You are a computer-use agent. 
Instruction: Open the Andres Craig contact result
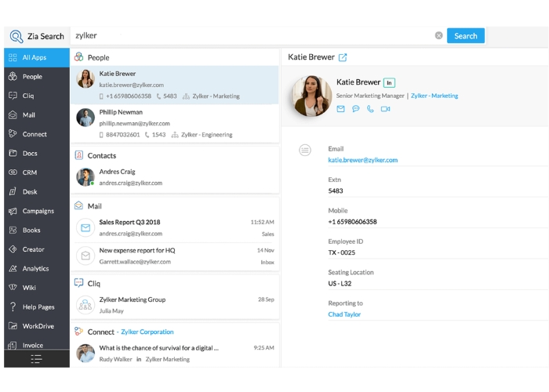pyautogui.click(x=174, y=177)
